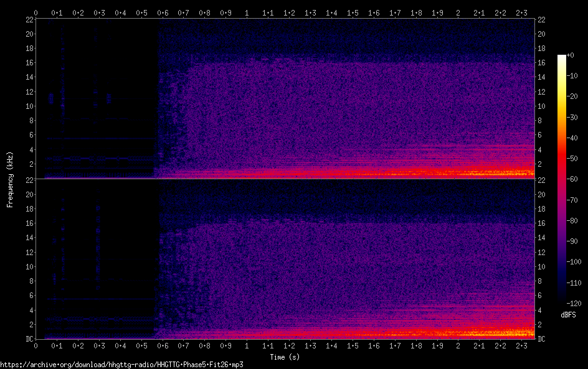Click DC label on lower channel's left axis
Viewport: 588px width, 369px height.
(28, 339)
